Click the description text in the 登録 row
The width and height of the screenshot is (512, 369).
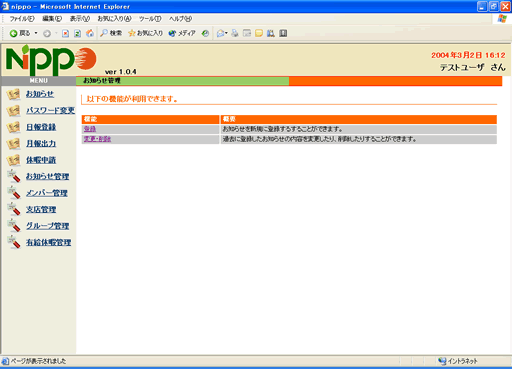(282, 129)
